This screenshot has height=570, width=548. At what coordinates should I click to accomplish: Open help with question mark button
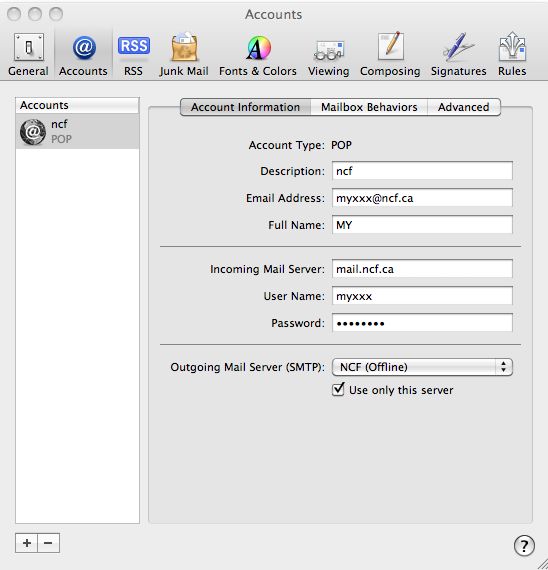pyautogui.click(x=524, y=545)
